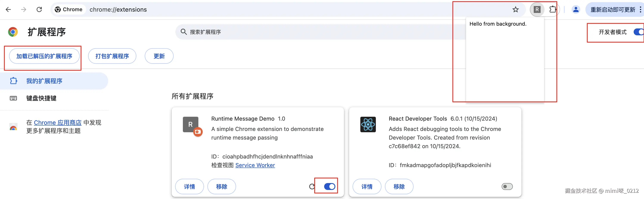Click 移除 for Runtime Message Demo
The image size is (644, 199).
(222, 187)
